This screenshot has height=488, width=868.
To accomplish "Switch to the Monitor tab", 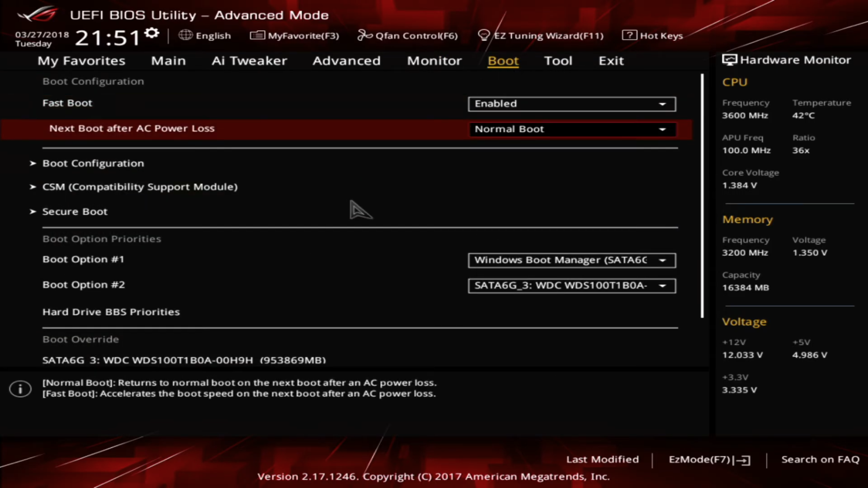I will 434,61.
